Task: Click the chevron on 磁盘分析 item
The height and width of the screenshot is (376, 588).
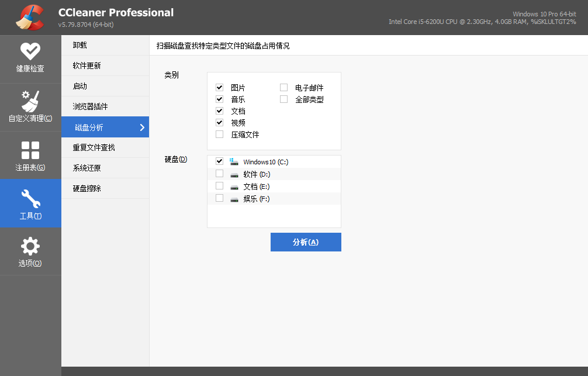Action: tap(142, 127)
